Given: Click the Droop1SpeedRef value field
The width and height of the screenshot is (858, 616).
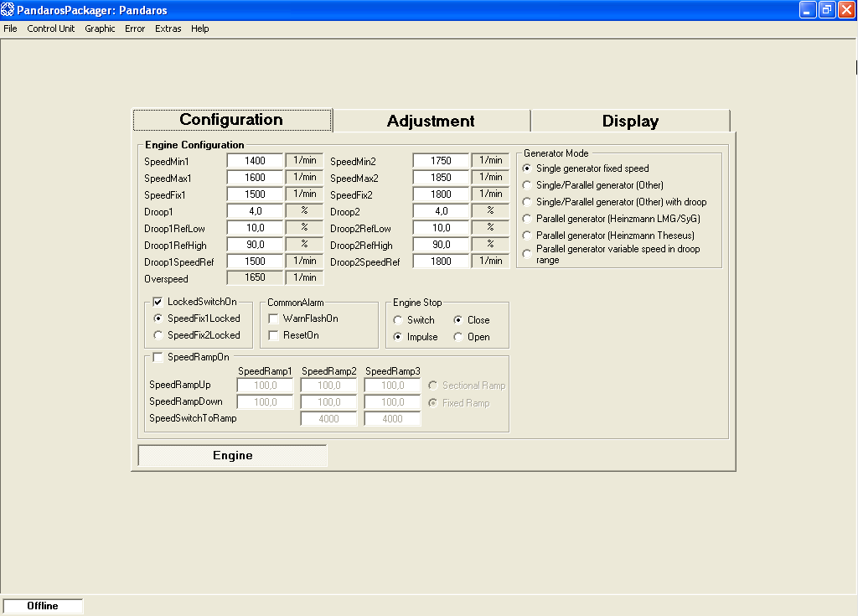Looking at the screenshot, I should click(255, 261).
